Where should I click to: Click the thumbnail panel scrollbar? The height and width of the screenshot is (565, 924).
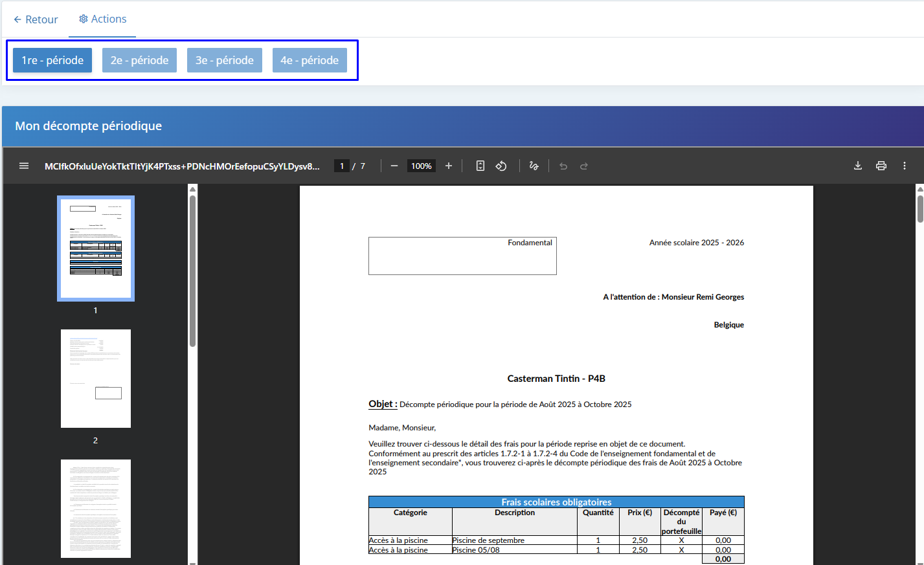click(x=192, y=272)
